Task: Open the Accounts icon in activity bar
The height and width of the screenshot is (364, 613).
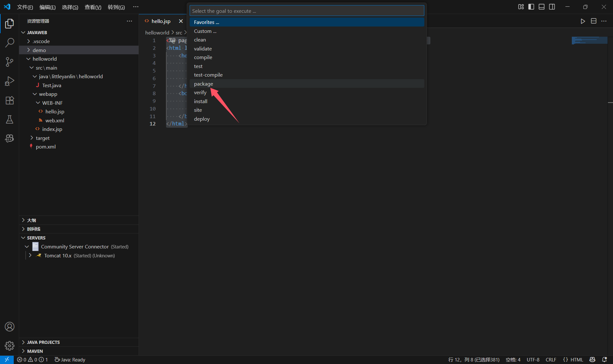Action: coord(10,327)
